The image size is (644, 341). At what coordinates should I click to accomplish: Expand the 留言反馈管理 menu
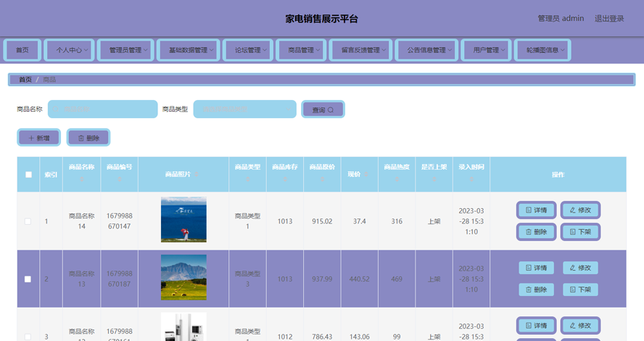(361, 50)
